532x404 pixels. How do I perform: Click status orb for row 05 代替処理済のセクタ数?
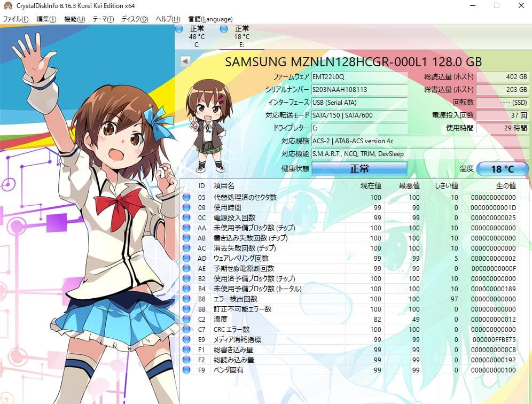(x=186, y=197)
